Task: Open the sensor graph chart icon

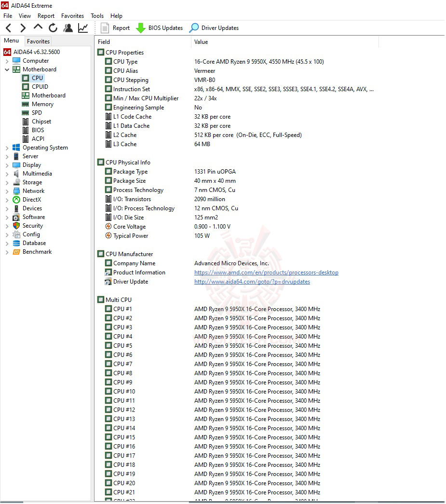Action: [83, 28]
